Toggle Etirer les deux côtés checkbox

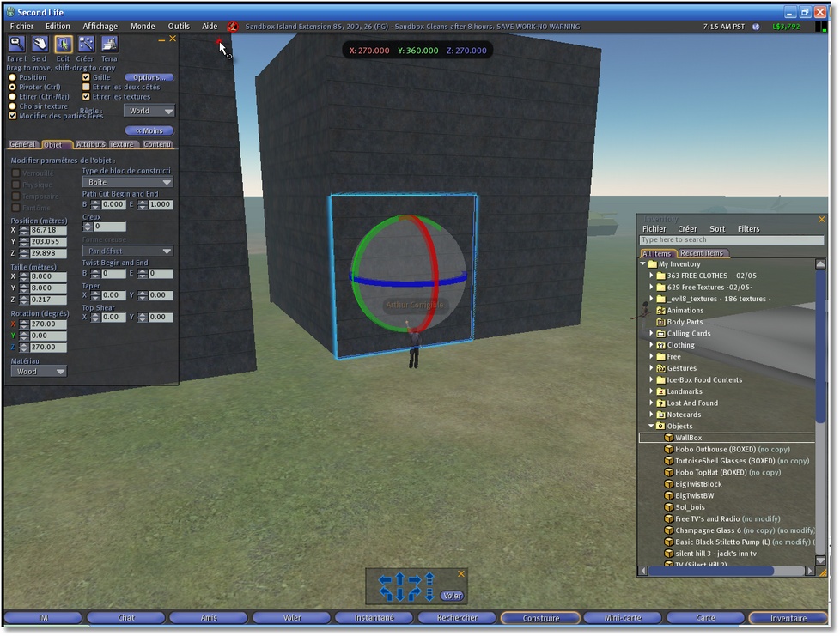click(86, 87)
